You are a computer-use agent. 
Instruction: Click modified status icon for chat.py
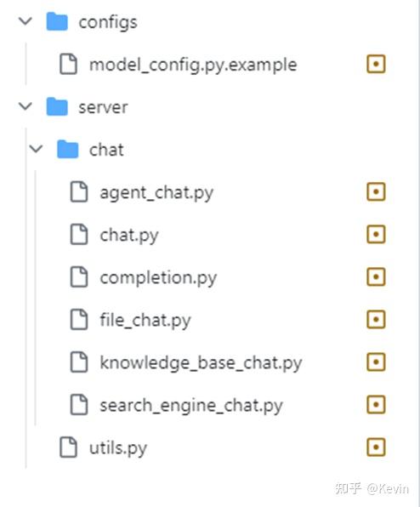pos(376,234)
